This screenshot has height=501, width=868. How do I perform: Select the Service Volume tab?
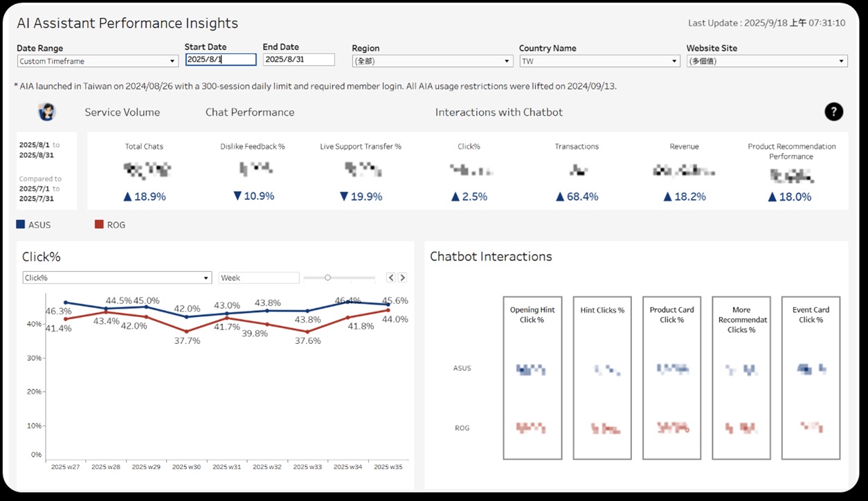[x=122, y=112]
